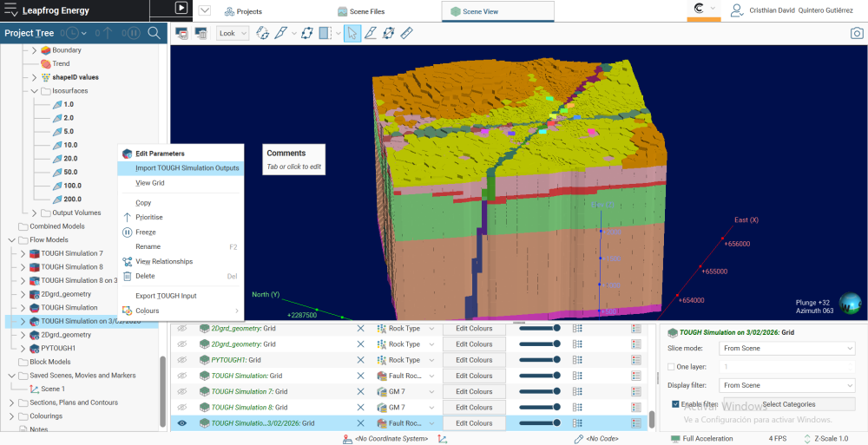The image size is (868, 445).
Task: Switch to the Projects tab
Action: click(244, 11)
